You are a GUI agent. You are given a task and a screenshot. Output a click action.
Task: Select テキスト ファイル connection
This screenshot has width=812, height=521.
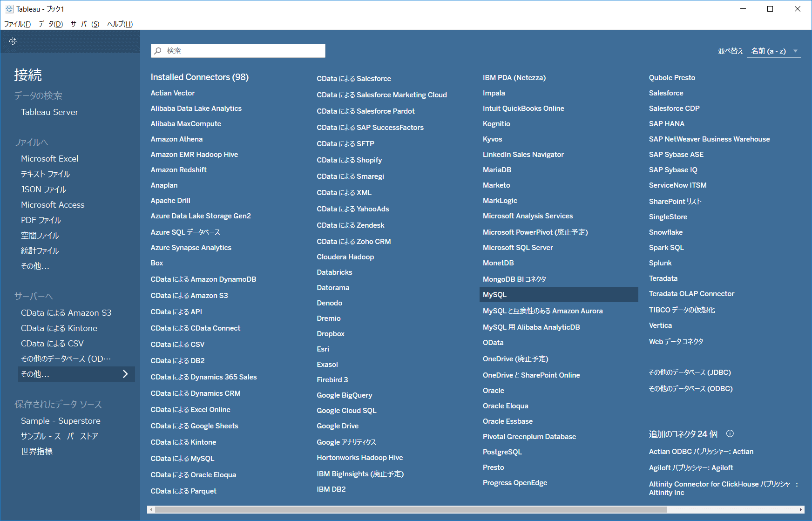click(46, 174)
